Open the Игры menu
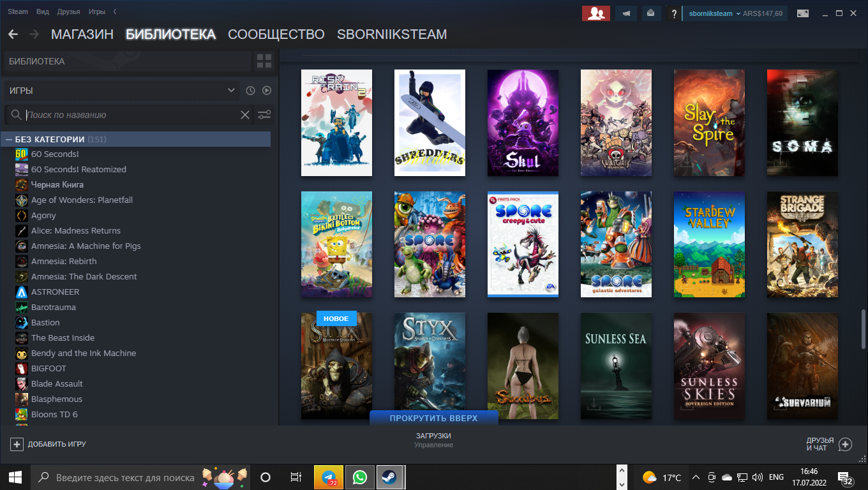The image size is (868, 490). click(x=97, y=12)
